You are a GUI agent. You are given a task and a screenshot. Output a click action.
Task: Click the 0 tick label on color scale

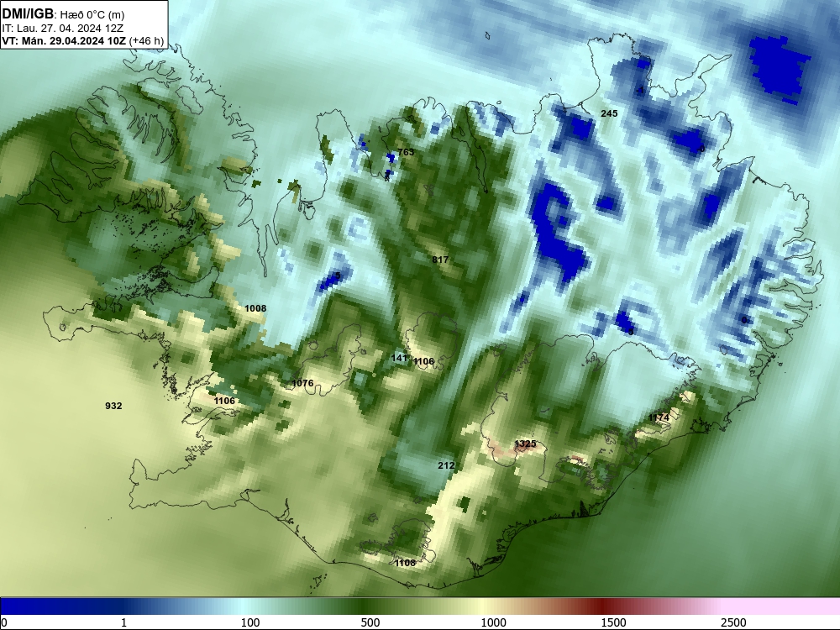5,622
